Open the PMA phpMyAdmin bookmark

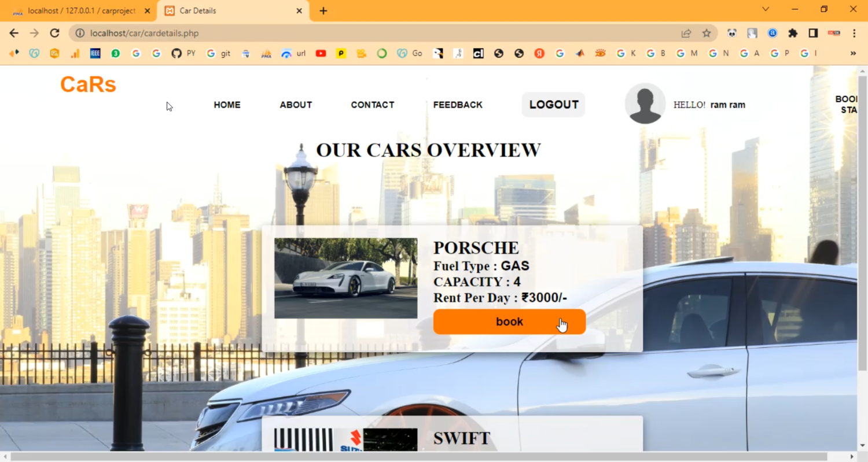pos(266,53)
